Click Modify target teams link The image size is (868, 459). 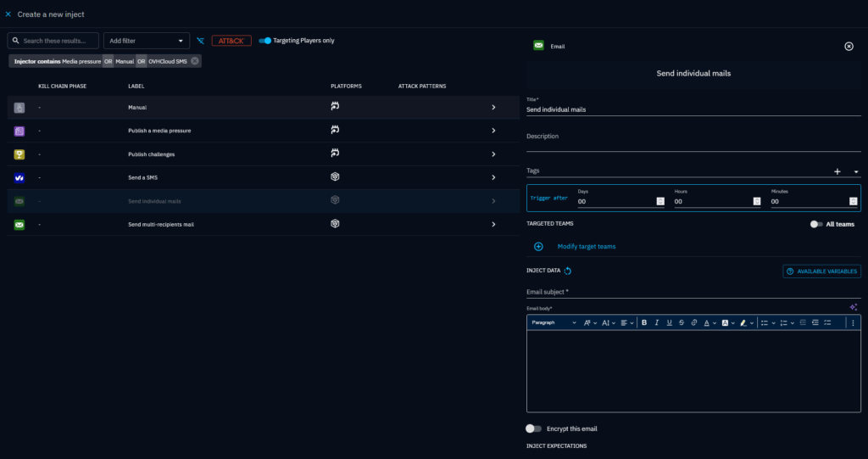[586, 247]
